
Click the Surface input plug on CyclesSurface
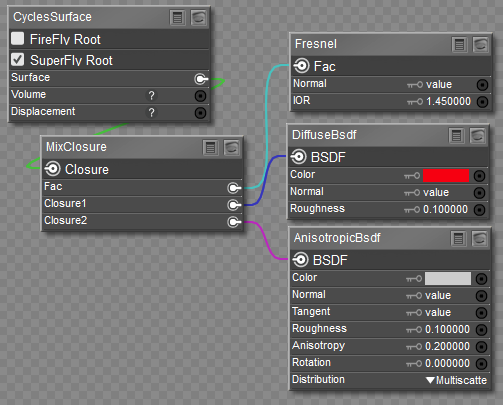[x=201, y=79]
